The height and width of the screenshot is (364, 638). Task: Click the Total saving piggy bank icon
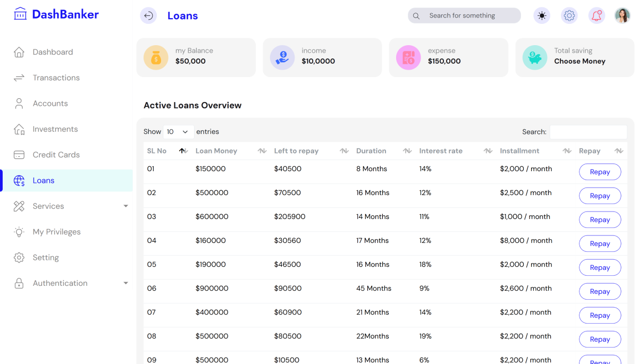535,57
